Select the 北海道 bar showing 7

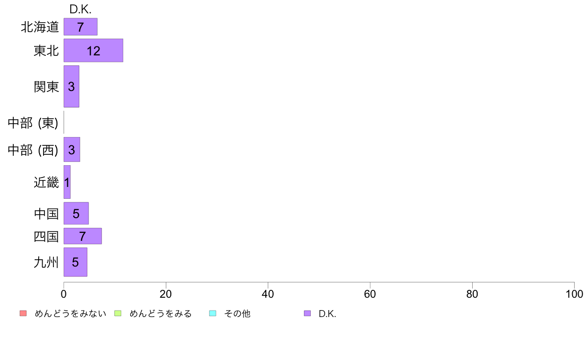coord(81,27)
